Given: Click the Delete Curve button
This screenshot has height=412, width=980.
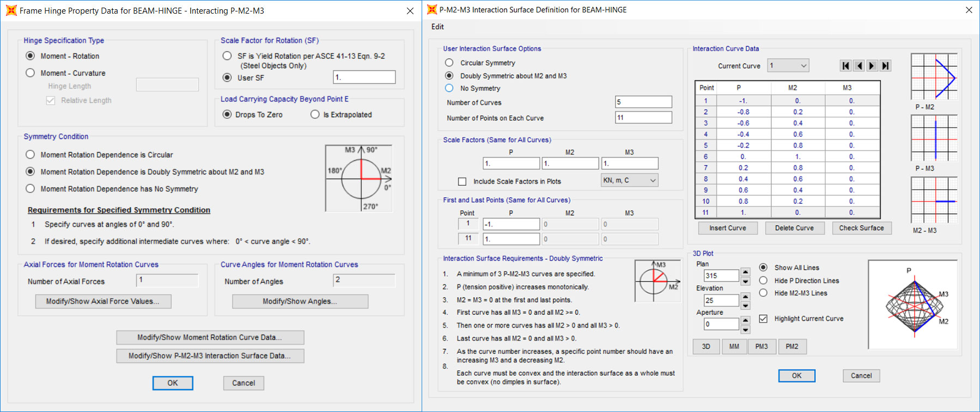Looking at the screenshot, I should (795, 228).
